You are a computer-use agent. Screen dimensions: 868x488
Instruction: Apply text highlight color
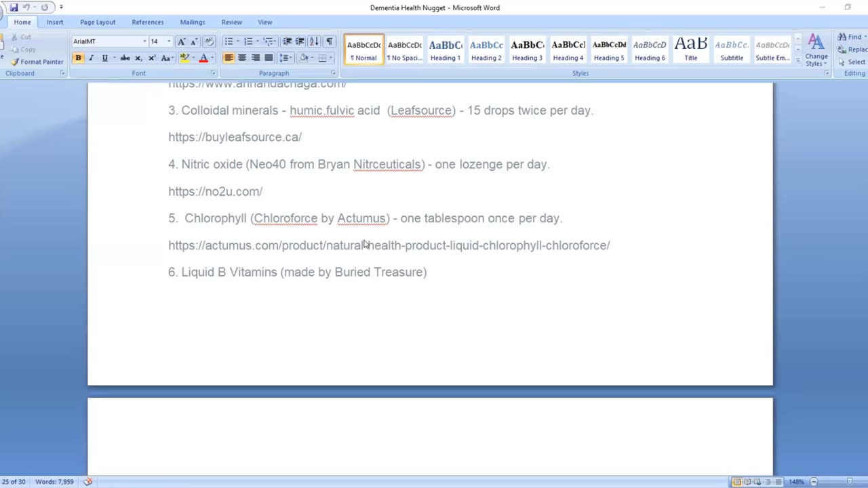[184, 58]
